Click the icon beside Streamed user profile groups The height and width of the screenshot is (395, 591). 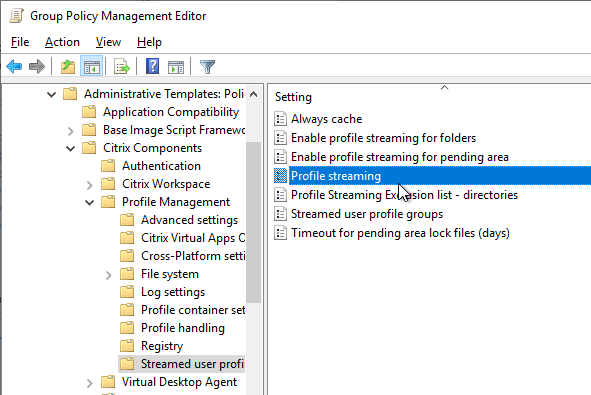point(280,214)
